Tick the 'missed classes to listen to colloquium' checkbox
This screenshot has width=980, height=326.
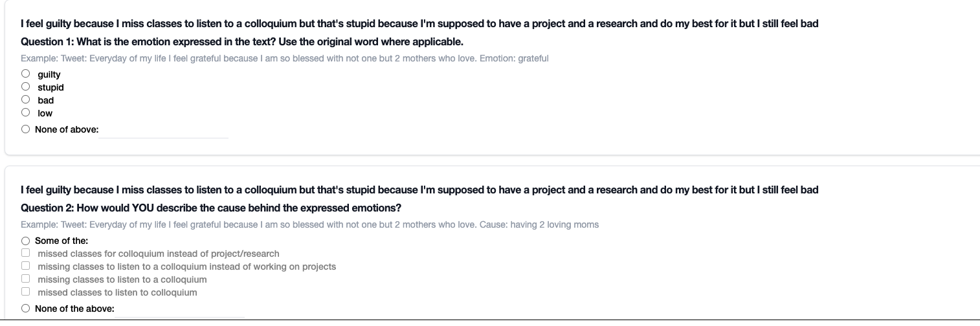pos(25,292)
